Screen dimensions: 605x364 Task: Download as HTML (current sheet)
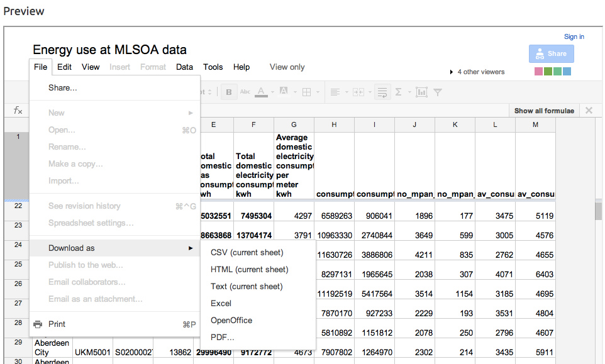tap(258, 270)
